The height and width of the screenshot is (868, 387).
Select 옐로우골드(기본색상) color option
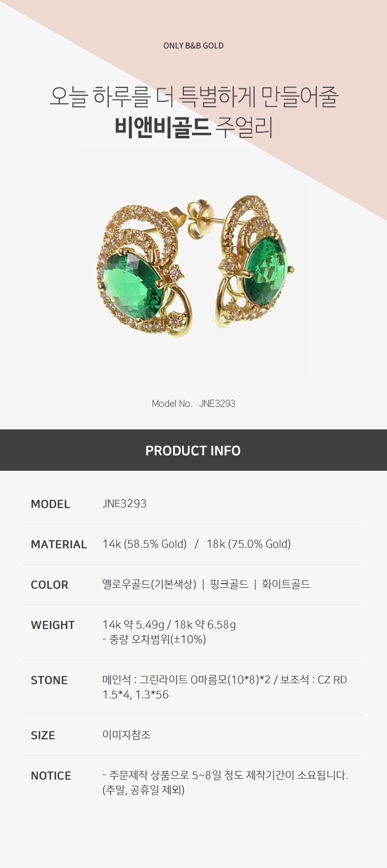point(149,584)
